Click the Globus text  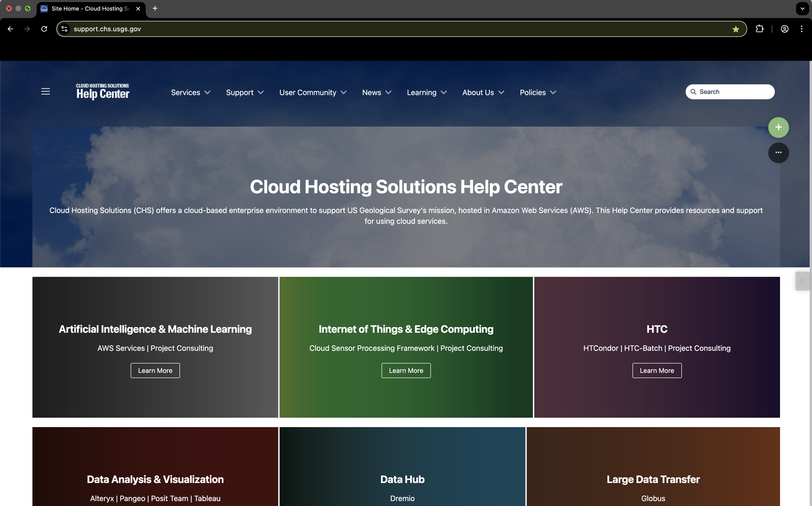pos(653,498)
